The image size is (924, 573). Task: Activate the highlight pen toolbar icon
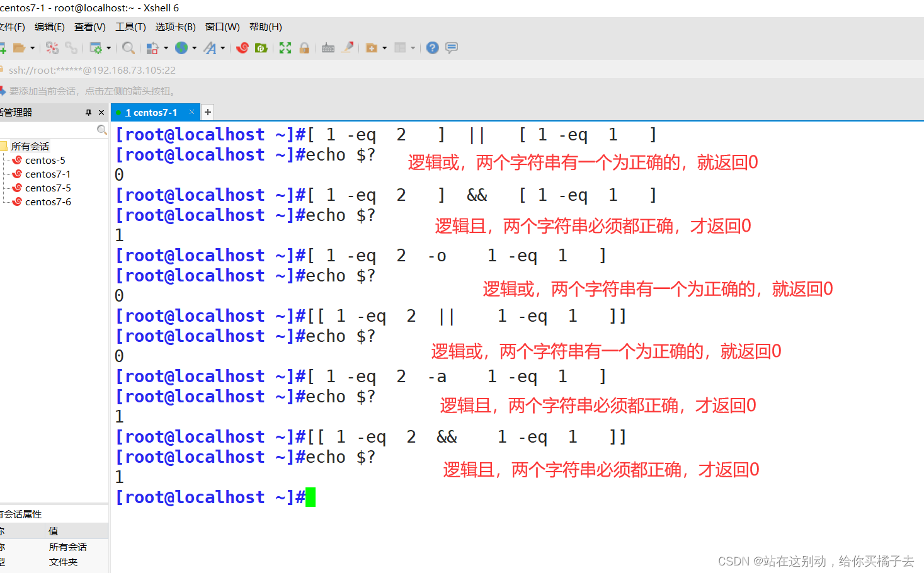click(x=348, y=47)
